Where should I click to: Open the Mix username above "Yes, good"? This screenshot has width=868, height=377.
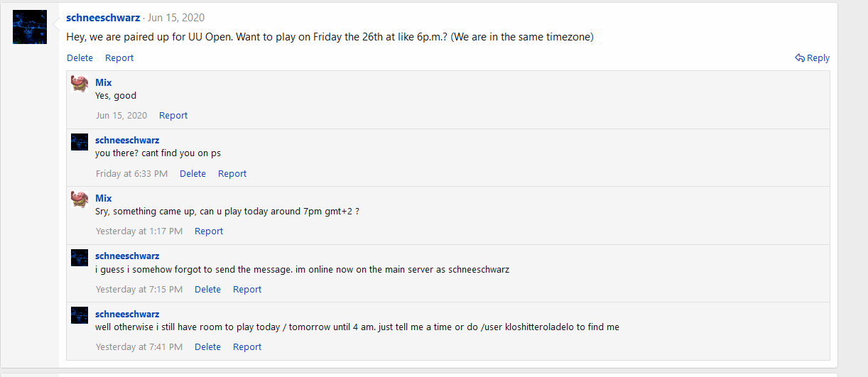(x=104, y=82)
